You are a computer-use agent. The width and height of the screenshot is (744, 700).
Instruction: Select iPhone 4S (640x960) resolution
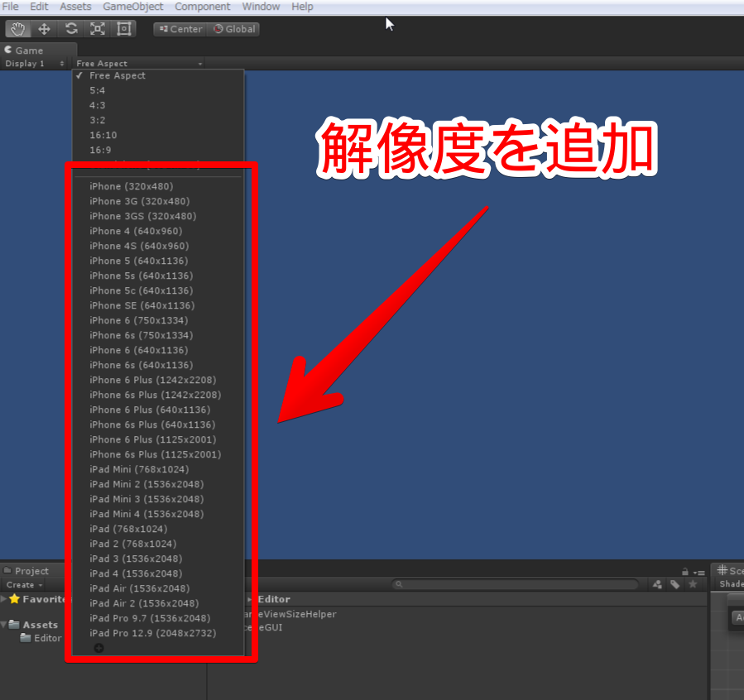tap(158, 246)
